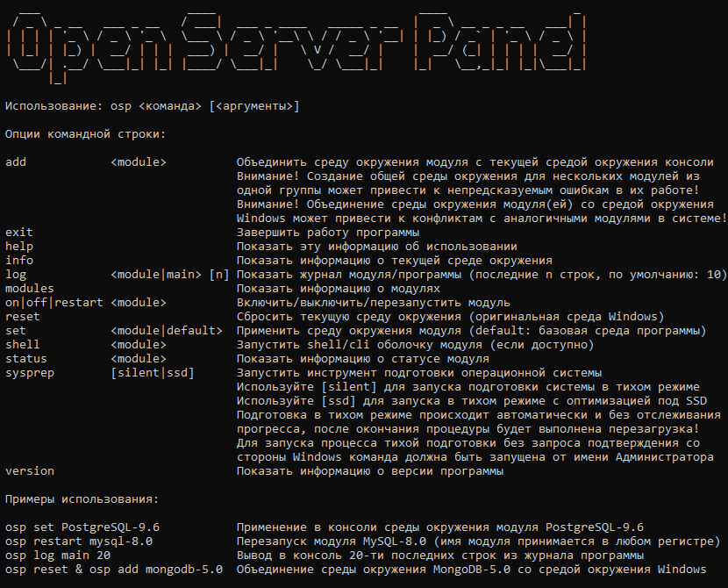Click the 'shell' command entry
Image resolution: width=728 pixels, height=588 pixels.
[x=23, y=345]
